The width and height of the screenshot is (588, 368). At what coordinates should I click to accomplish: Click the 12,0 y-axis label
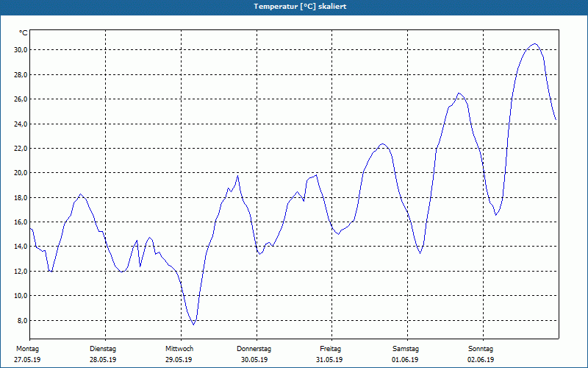click(21, 271)
